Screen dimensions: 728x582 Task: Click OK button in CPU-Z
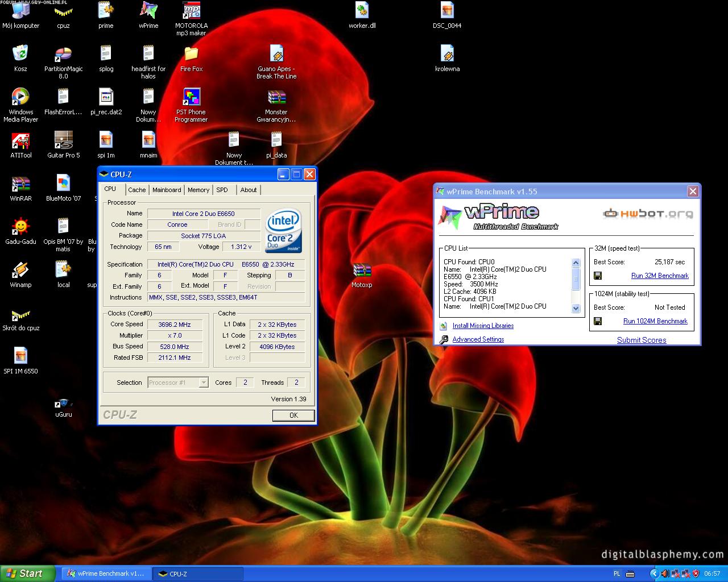coord(293,415)
